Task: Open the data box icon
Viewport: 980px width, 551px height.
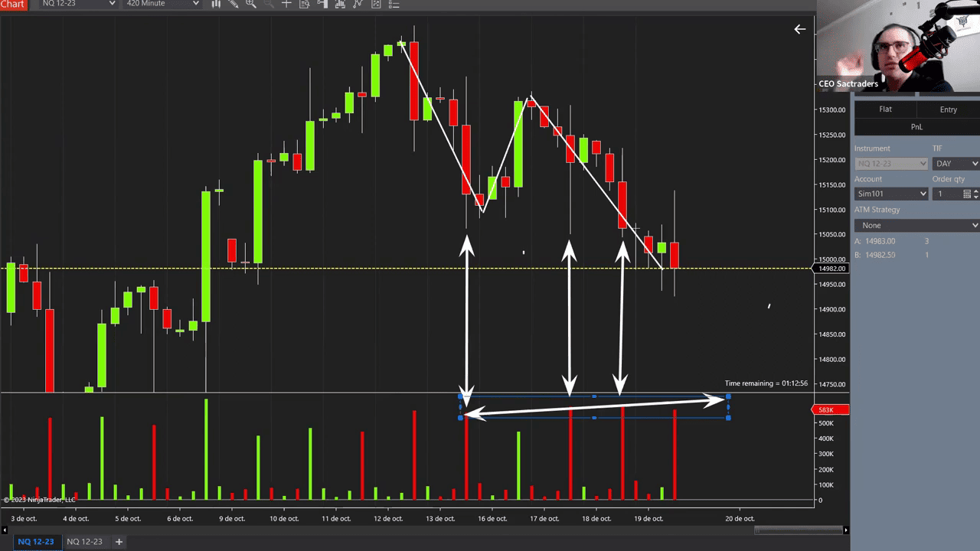Action: pos(305,4)
